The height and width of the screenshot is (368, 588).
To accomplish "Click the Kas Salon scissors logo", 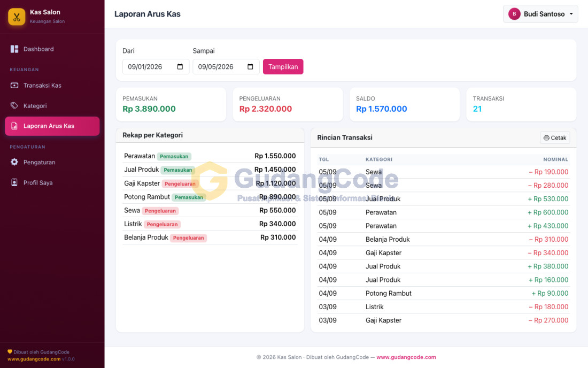I will (17, 17).
